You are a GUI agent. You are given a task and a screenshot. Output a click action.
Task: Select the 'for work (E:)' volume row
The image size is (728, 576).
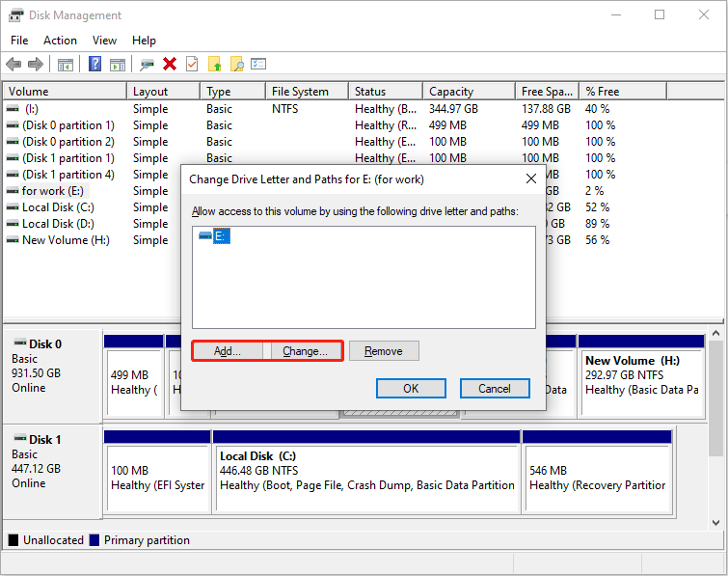(53, 191)
